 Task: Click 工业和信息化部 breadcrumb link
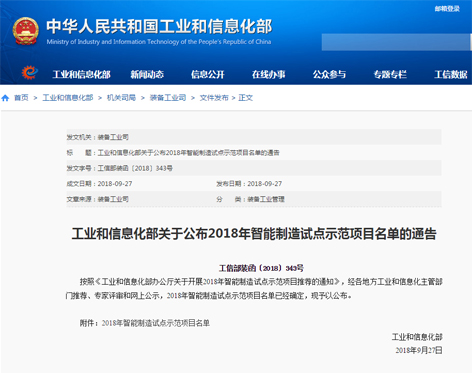[68, 98]
